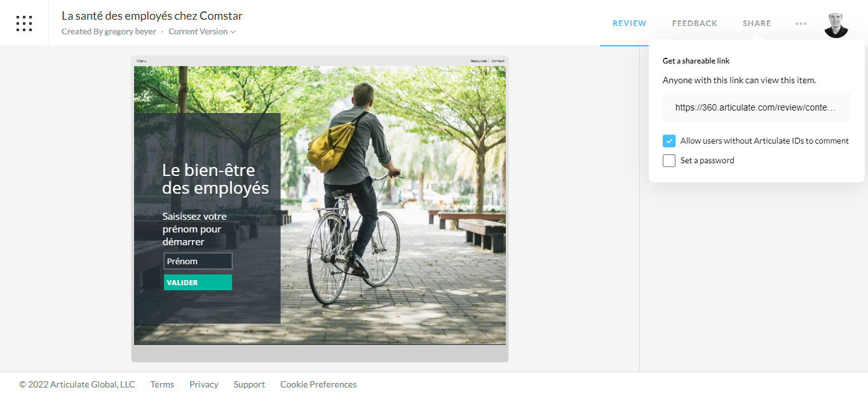Open the course Menu link
Screen dimensions: 868x397
(x=142, y=61)
